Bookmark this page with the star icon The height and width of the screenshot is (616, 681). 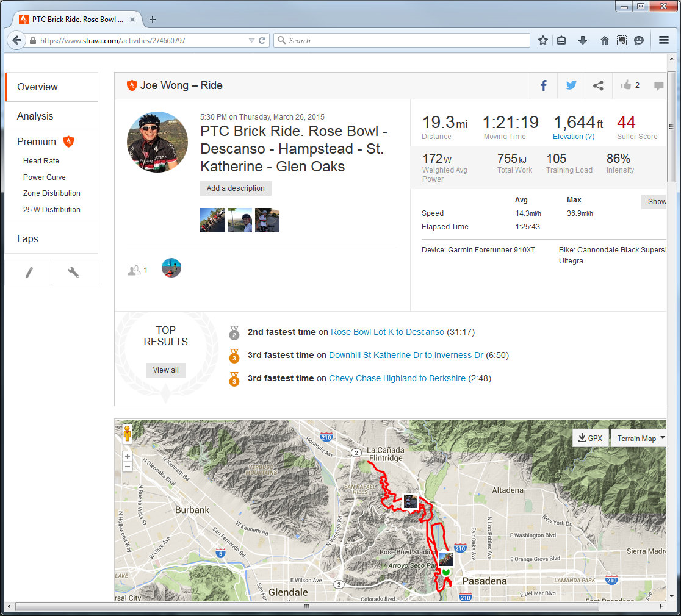[543, 40]
